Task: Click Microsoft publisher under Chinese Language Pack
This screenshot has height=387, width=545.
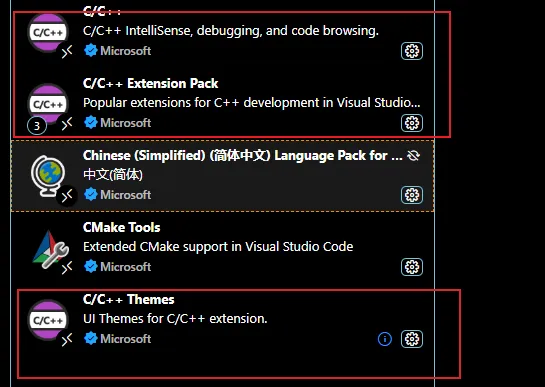Action: pyautogui.click(x=125, y=195)
